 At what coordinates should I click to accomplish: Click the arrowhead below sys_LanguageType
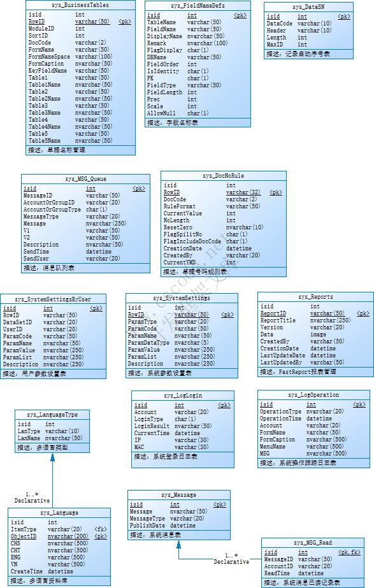tap(52, 457)
